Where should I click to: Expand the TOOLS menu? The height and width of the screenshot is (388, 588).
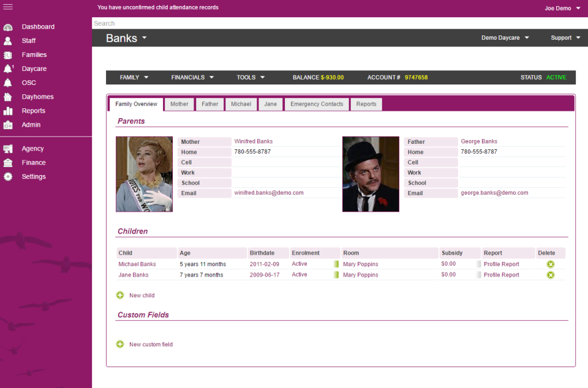click(x=251, y=78)
